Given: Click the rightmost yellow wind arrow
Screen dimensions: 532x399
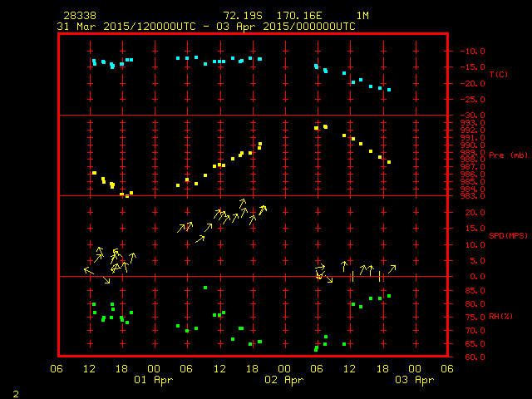Looking at the screenshot, I should click(x=392, y=268).
